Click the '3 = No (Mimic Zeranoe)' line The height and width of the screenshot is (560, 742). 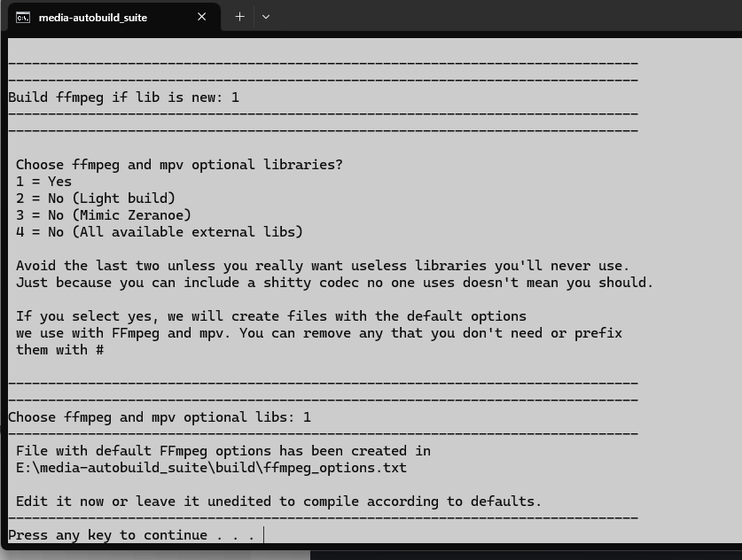coord(104,215)
